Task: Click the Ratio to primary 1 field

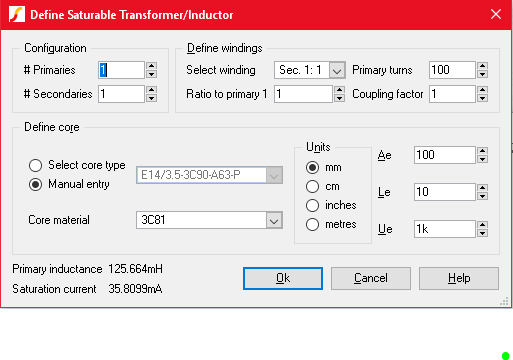Action: [x=303, y=94]
